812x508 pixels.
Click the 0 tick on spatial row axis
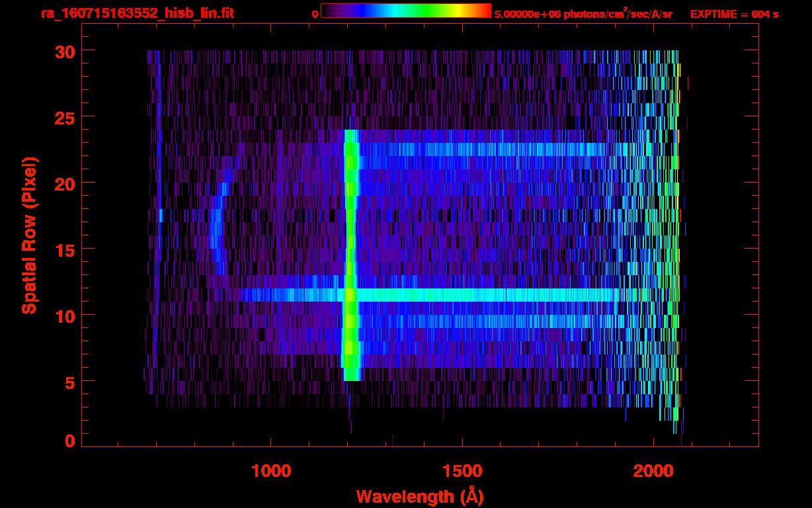pyautogui.click(x=70, y=441)
